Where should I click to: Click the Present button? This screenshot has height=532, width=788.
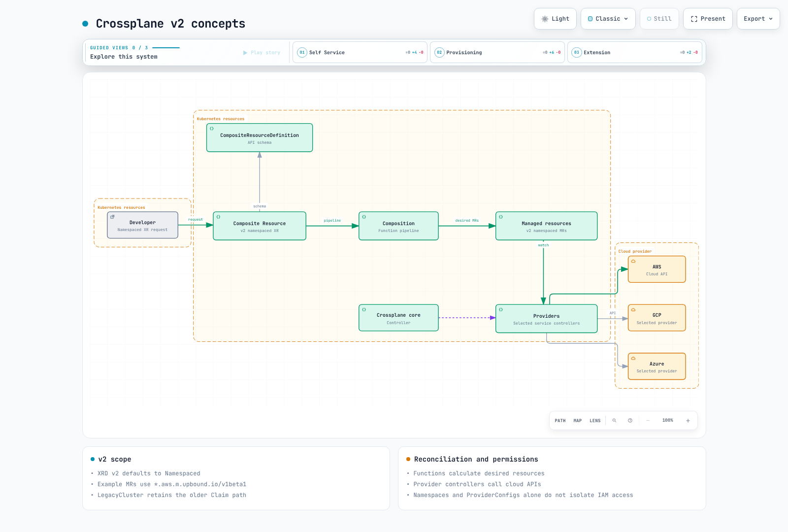[708, 19]
